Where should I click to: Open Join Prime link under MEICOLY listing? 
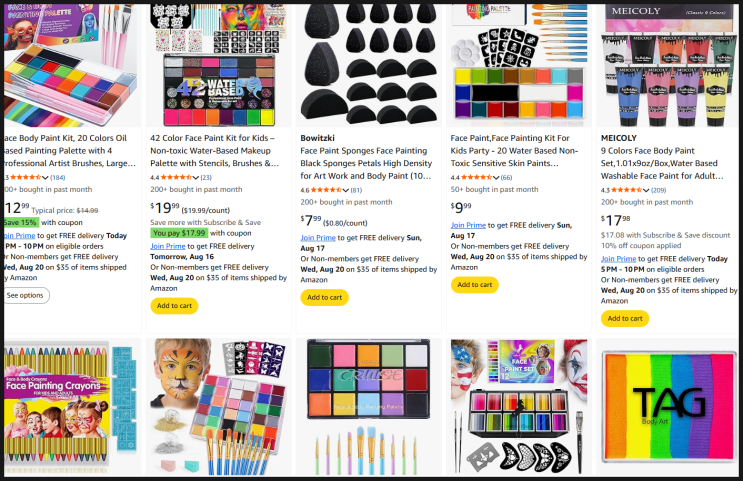point(618,259)
